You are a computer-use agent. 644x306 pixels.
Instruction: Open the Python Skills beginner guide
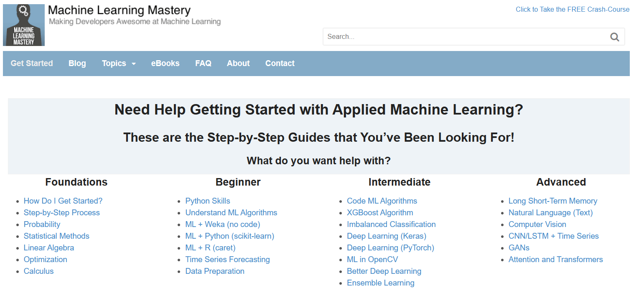pyautogui.click(x=208, y=201)
